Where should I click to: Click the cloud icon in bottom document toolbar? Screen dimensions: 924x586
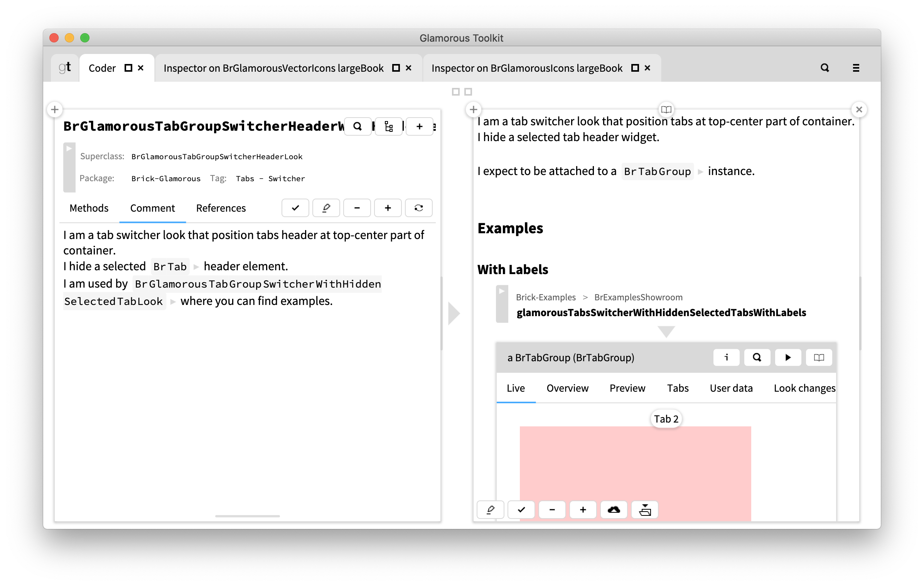coord(614,510)
